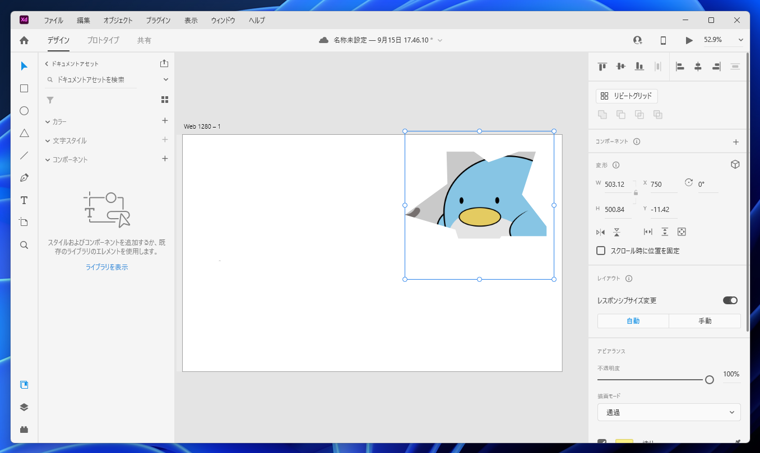Select the Ellipse tool

click(24, 110)
